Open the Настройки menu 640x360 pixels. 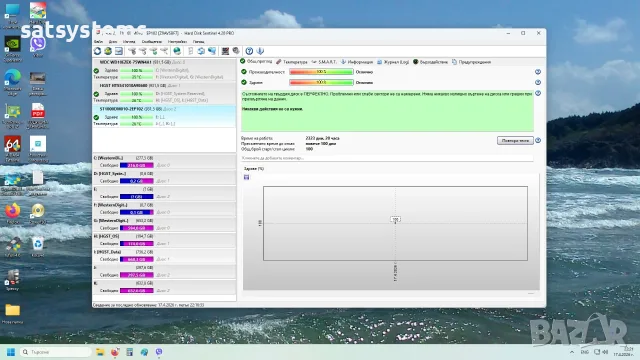[177, 42]
